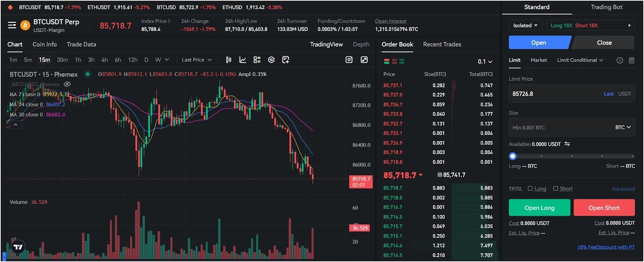Switch to the Recent Trades tab
This screenshot has height=262, width=644.
click(x=442, y=44)
